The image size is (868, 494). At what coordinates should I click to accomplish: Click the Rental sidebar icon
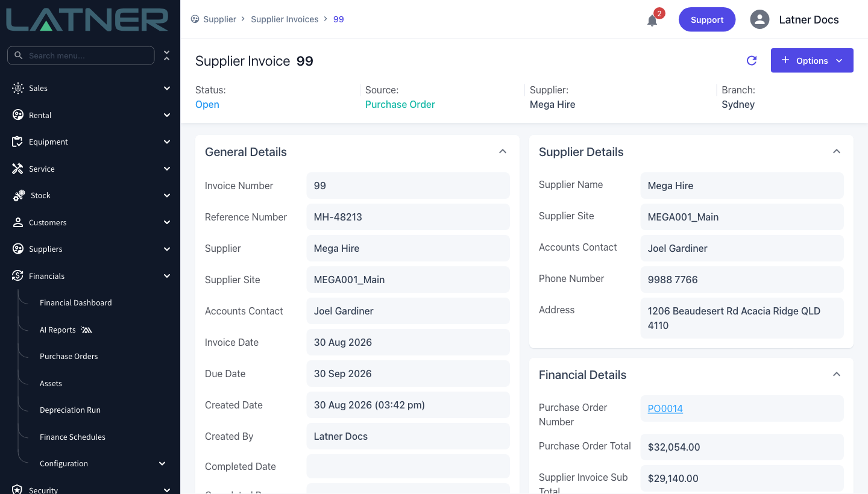coord(18,115)
